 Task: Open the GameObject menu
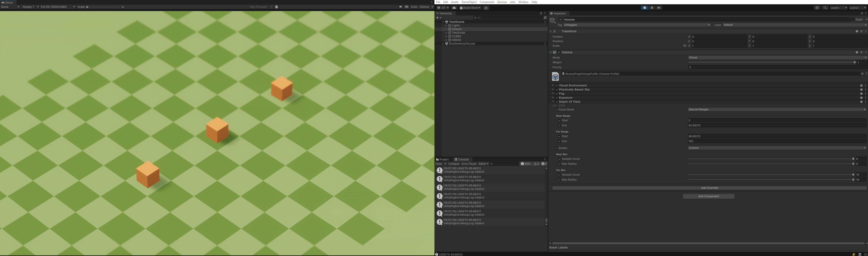[469, 2]
